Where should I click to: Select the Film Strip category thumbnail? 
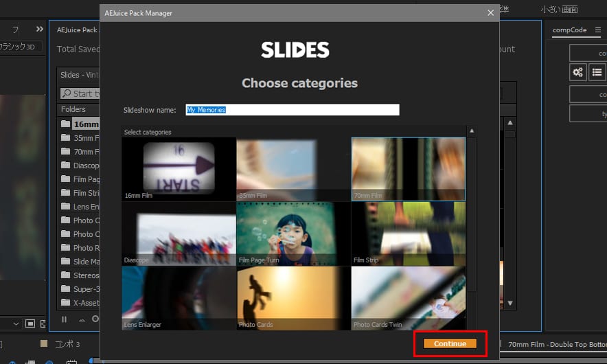(x=409, y=234)
